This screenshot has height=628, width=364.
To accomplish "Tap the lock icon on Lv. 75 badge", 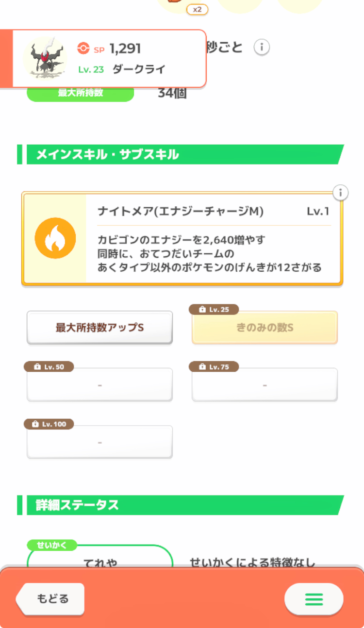I will click(x=202, y=367).
